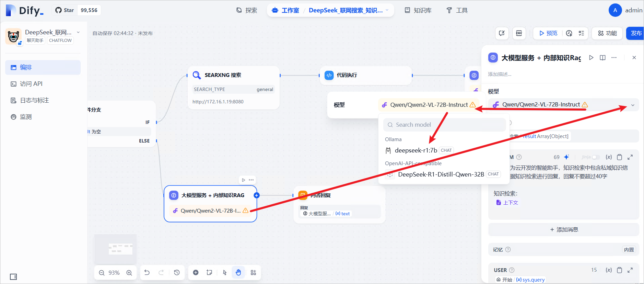The image size is (644, 284).
Task: Zoom out the workflow canvas
Action: coord(102,273)
